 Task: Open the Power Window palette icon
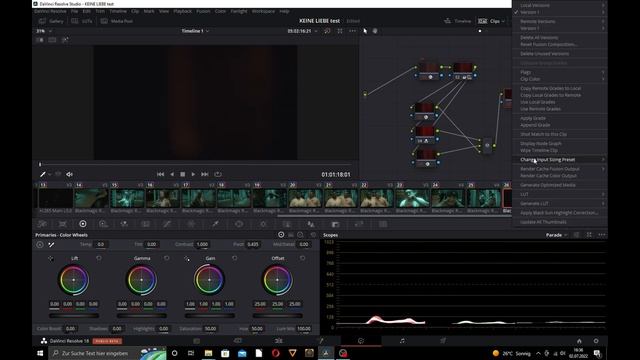point(239,224)
